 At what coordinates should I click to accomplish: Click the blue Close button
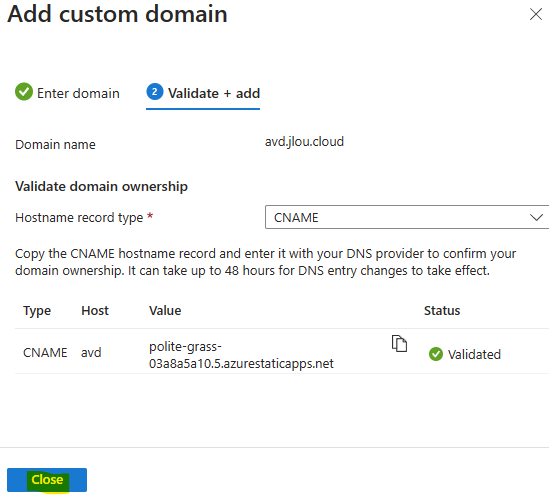pyautogui.click(x=47, y=480)
